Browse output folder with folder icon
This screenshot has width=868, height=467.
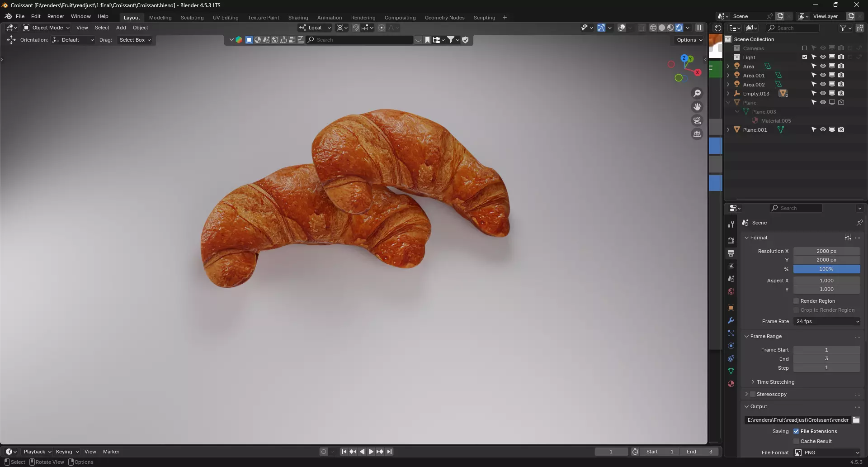click(x=856, y=420)
